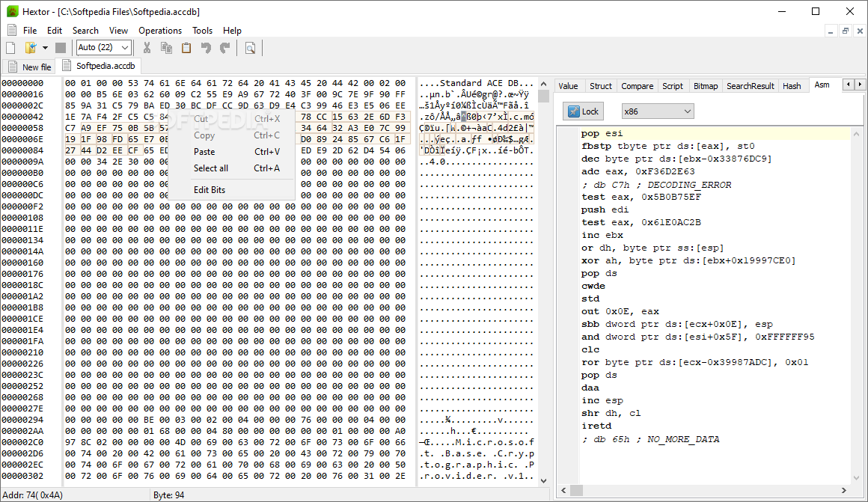This screenshot has width=868, height=502.
Task: Close the inner document window
Action: coord(860,31)
